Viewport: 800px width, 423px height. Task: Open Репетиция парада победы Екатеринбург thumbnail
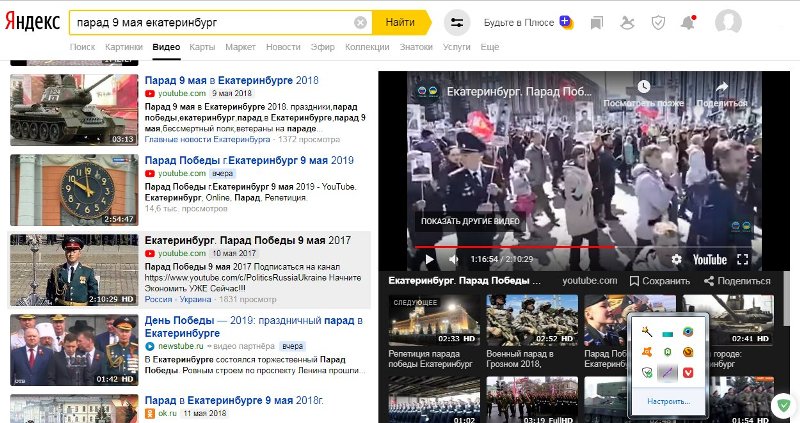434,320
